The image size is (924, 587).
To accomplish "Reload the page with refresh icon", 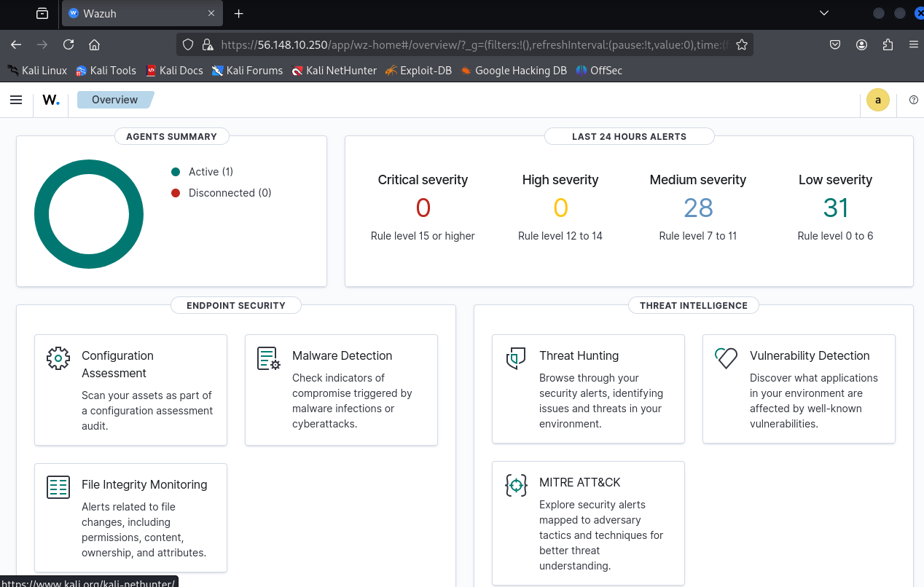I will (68, 44).
